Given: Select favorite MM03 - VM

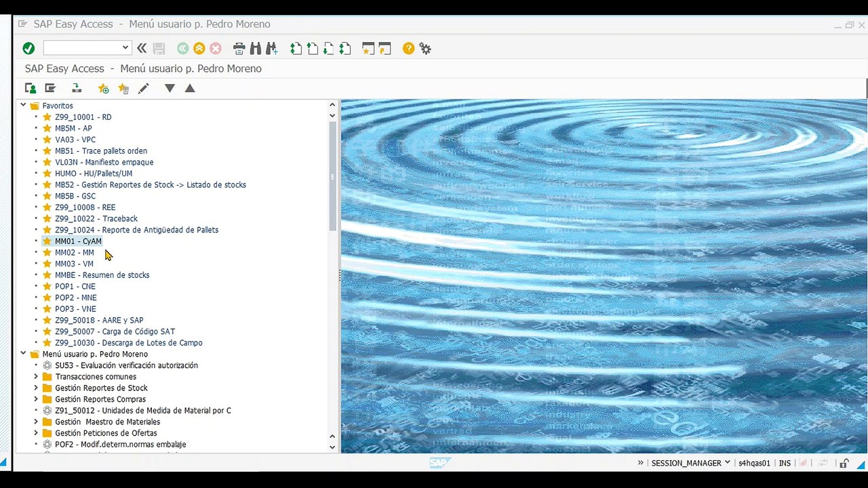Looking at the screenshot, I should point(75,264).
